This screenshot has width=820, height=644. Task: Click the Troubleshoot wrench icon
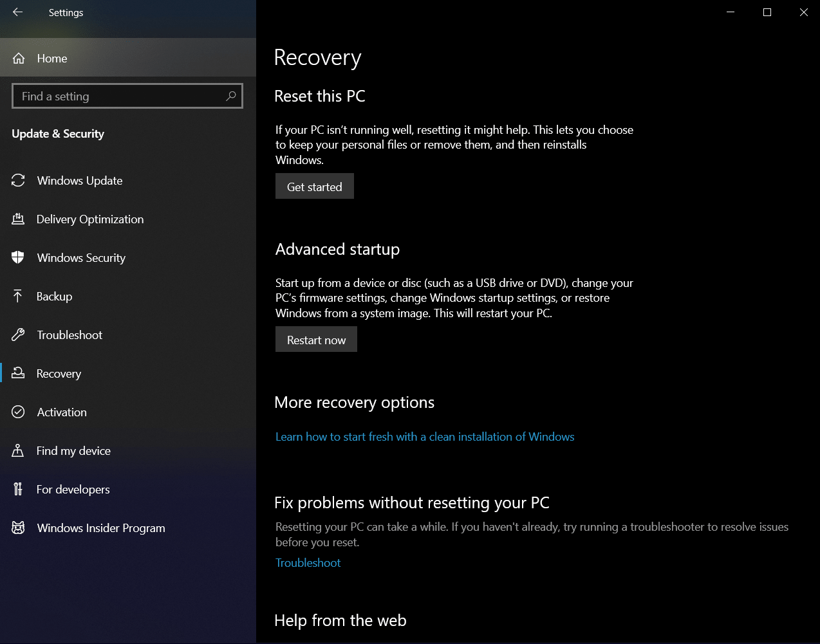pos(18,335)
